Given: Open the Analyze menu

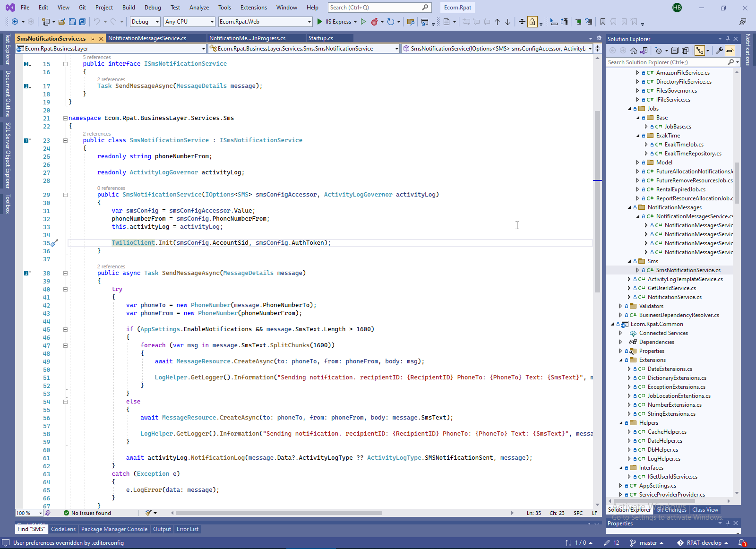Looking at the screenshot, I should pos(199,8).
